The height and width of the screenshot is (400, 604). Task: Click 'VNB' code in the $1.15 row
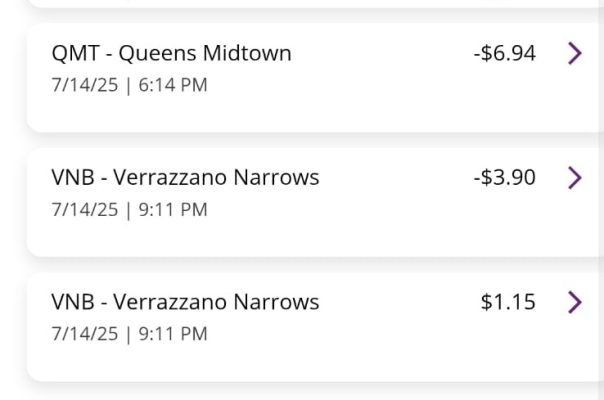(x=73, y=302)
